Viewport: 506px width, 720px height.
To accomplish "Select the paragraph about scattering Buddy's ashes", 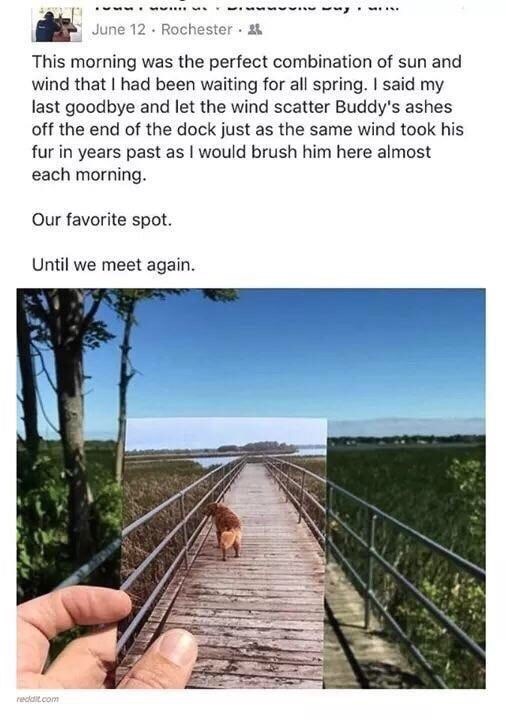I will click(247, 118).
